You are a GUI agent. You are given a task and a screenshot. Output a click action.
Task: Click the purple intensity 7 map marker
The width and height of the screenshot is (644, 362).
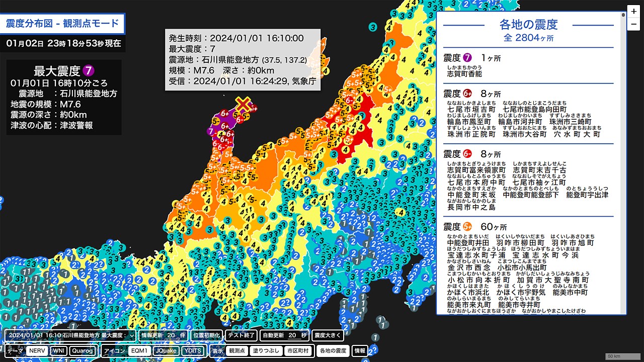point(211,131)
